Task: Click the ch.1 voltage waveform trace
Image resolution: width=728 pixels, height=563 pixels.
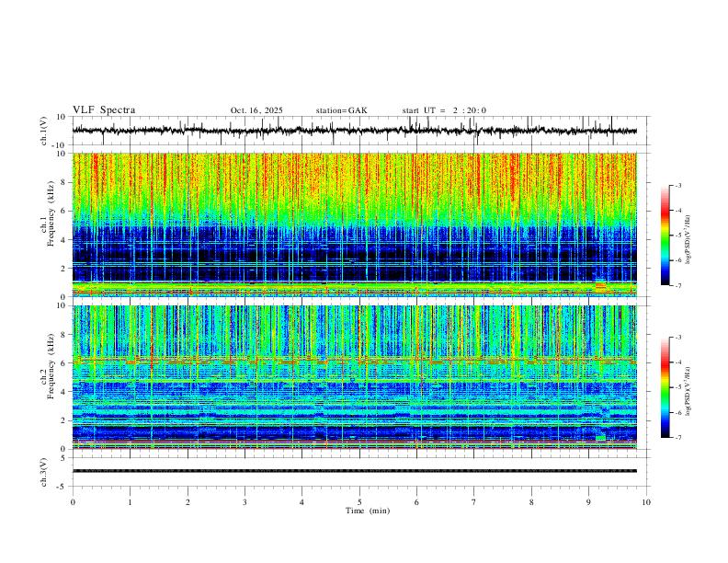Action: click(355, 131)
